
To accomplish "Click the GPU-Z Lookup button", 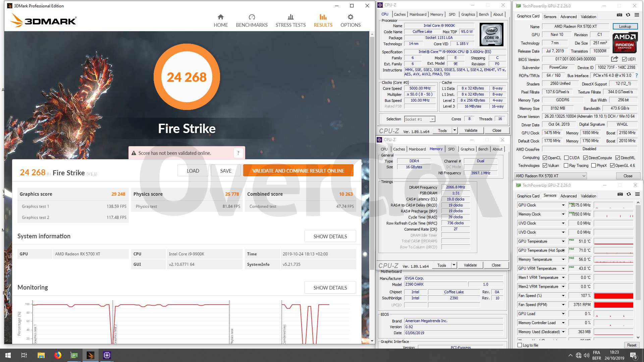I will [x=625, y=26].
